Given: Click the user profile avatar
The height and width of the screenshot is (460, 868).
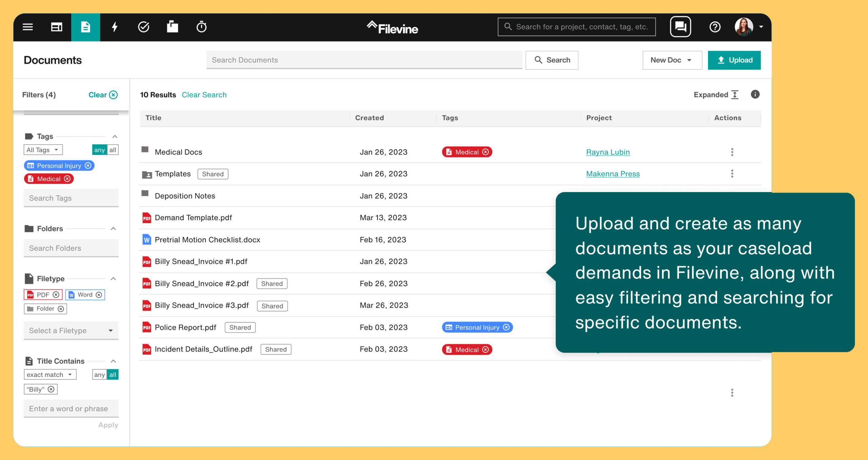Looking at the screenshot, I should click(744, 27).
